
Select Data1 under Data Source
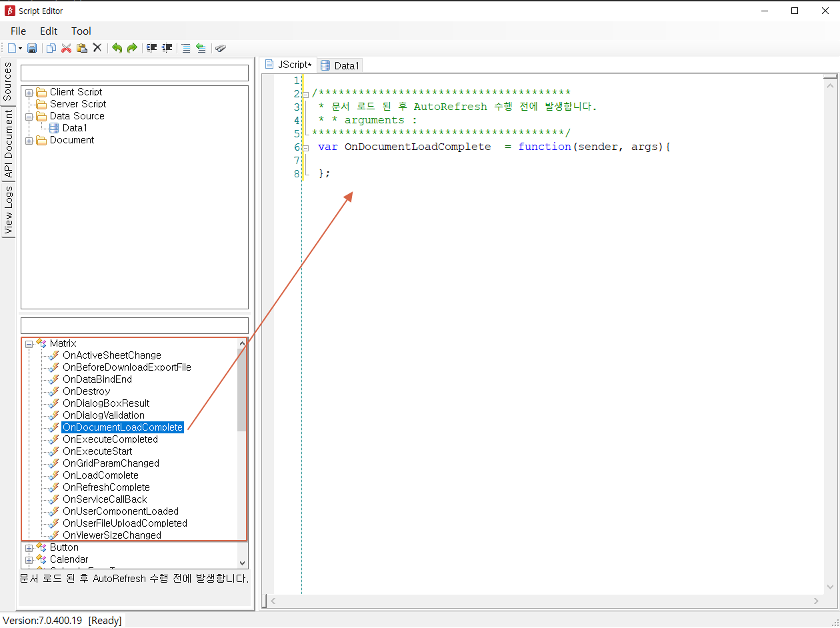(x=75, y=128)
